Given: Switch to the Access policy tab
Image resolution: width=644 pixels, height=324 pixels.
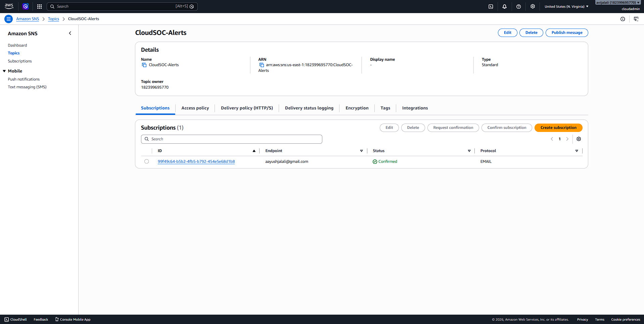Looking at the screenshot, I should coord(195,108).
